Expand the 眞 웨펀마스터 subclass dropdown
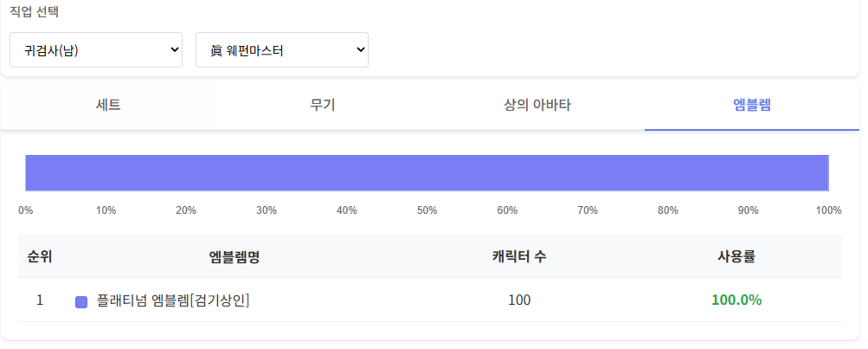Image resolution: width=868 pixels, height=349 pixels. (x=281, y=49)
